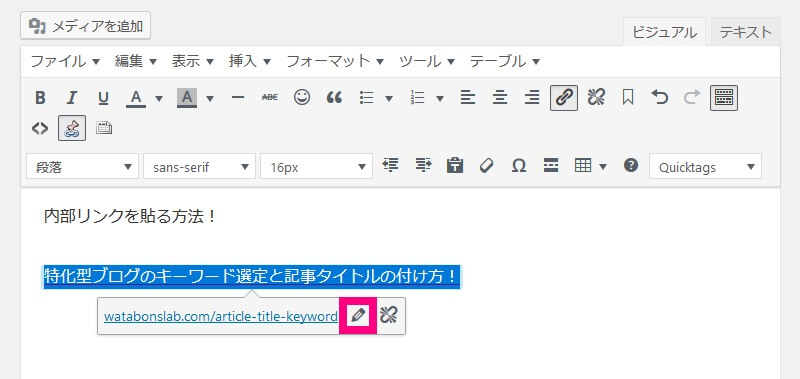The width and height of the screenshot is (800, 379).
Task: Click the stamp-and-link icon in second toolbar row
Action: tap(72, 128)
